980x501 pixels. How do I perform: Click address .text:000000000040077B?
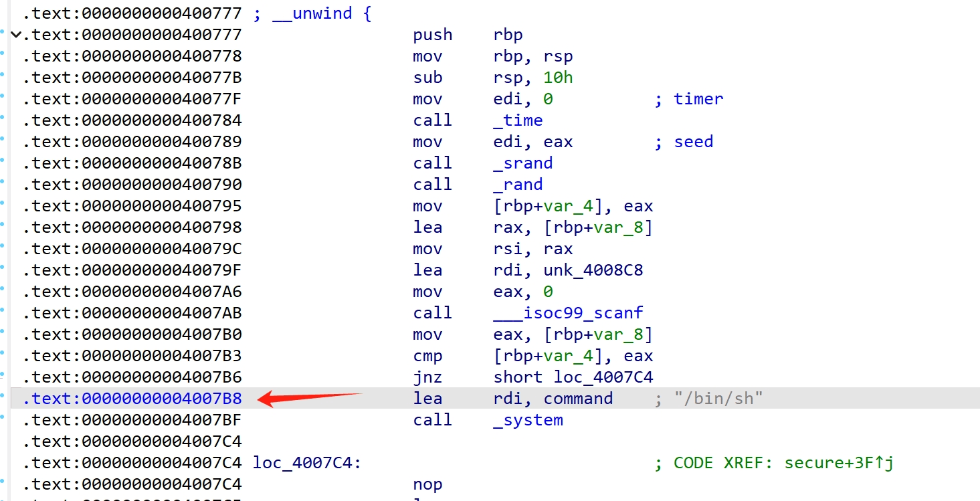point(132,78)
